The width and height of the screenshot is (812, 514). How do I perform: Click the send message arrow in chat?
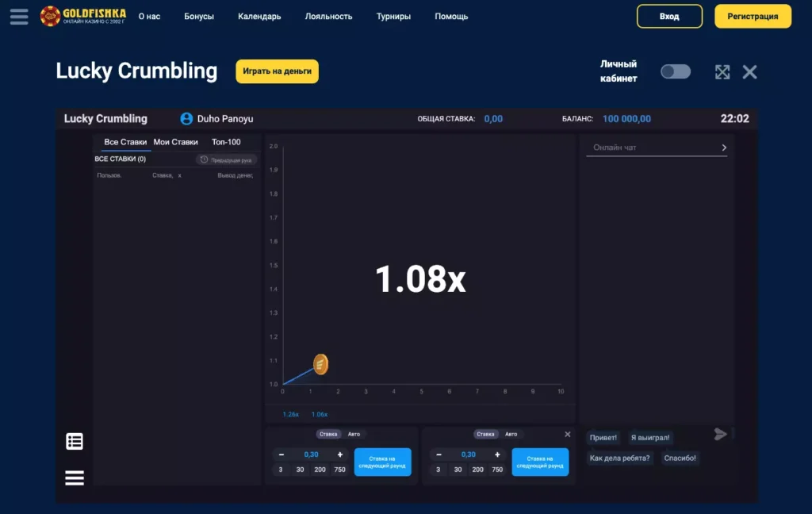720,434
